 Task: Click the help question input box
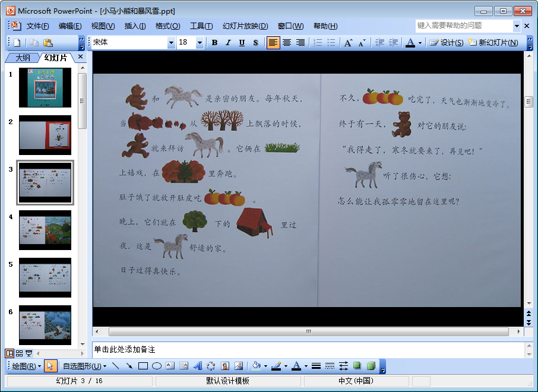[464, 26]
